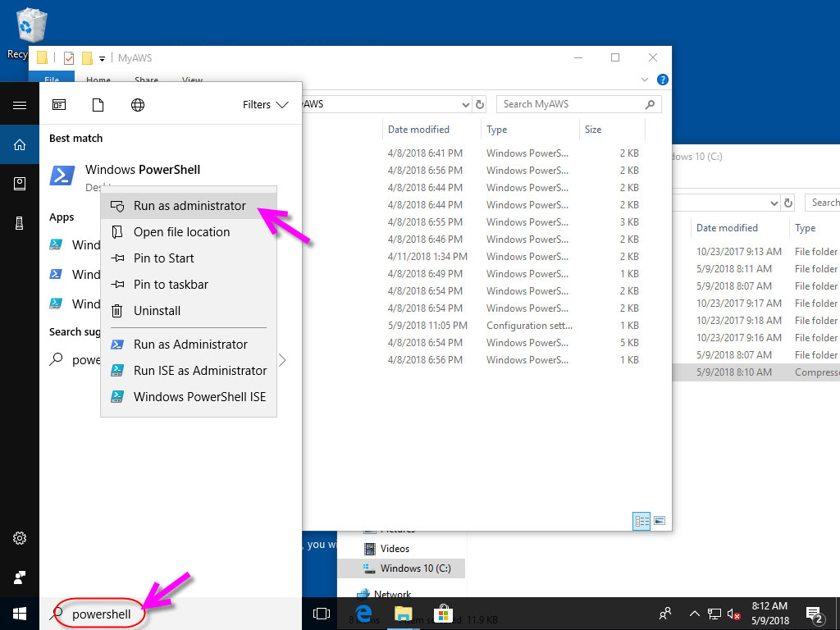Screen dimensions: 840x630
Task: Expand the ribbon with the chevron
Action: pyautogui.click(x=644, y=80)
